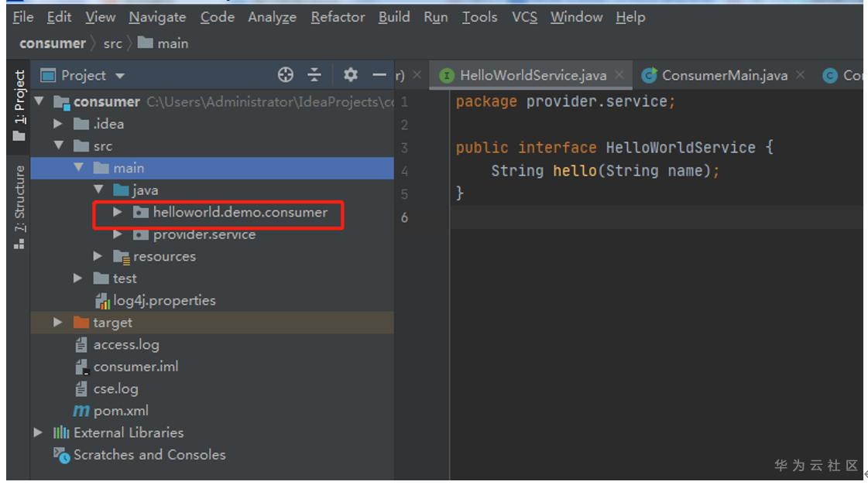Hide the Project panel with minimize icon
868x485 pixels.
tap(379, 74)
